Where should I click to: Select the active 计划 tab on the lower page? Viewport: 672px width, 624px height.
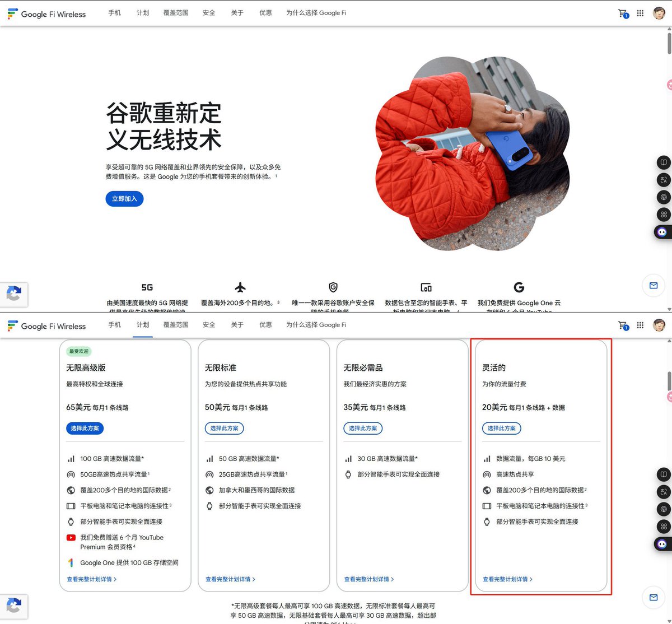coord(143,325)
